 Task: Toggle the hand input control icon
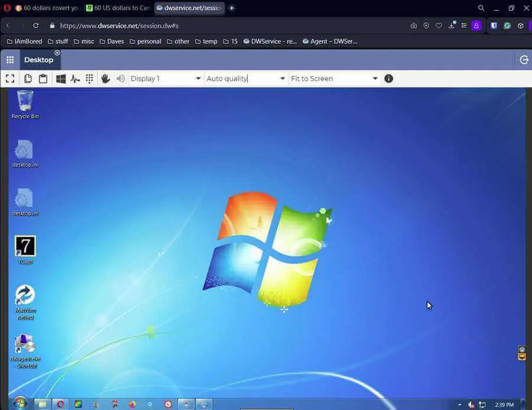click(105, 79)
